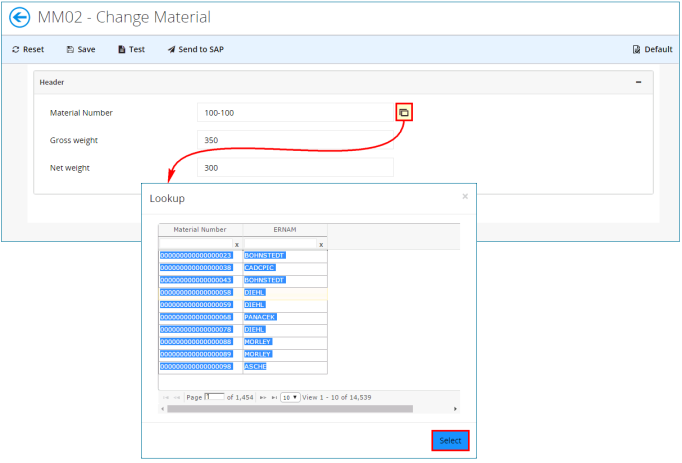The image size is (682, 463).
Task: Click the back arrow icon beside MM02 title
Action: [x=20, y=18]
